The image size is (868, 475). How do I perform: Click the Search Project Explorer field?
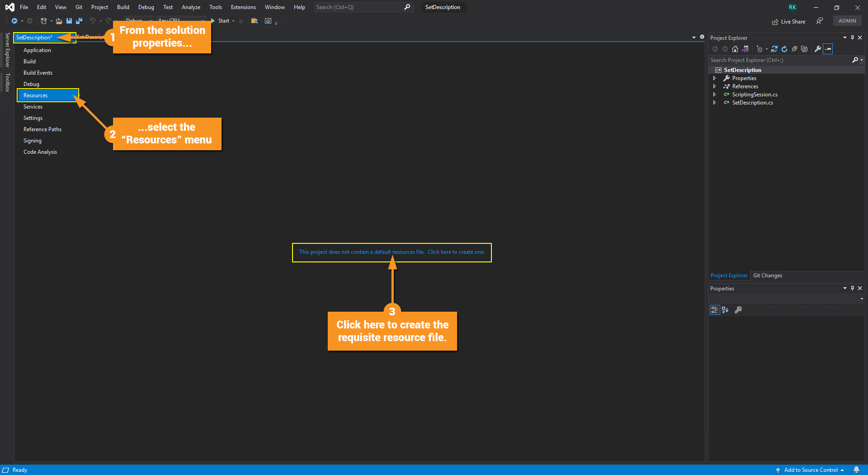[780, 60]
